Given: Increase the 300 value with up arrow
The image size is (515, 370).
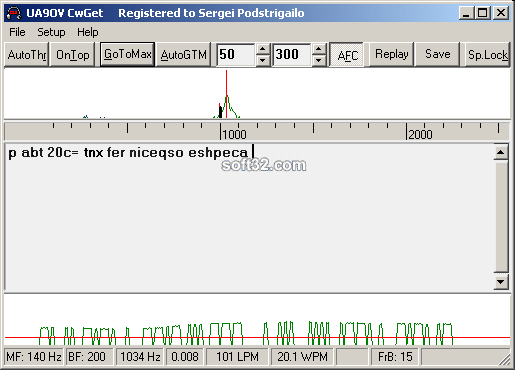Looking at the screenshot, I should [319, 49].
